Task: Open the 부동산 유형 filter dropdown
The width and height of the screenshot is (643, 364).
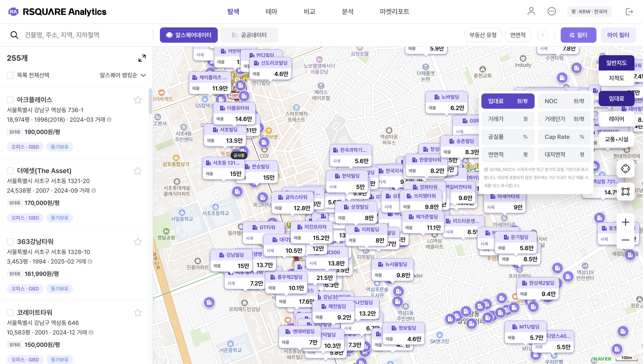Action: point(483,35)
